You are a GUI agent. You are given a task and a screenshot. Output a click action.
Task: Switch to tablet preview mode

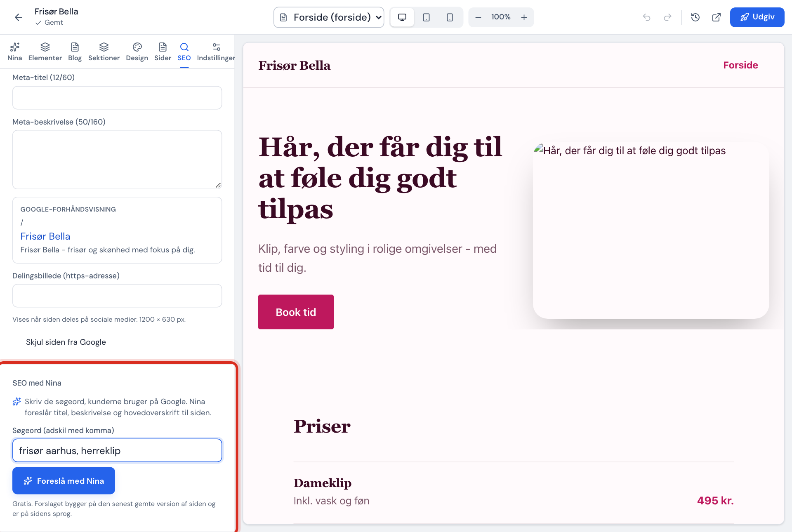(426, 17)
